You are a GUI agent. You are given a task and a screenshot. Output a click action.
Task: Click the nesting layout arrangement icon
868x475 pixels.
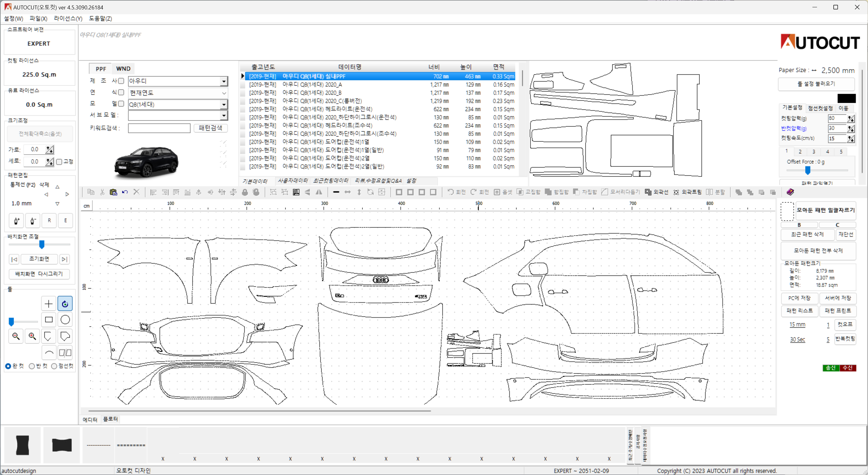point(296,192)
